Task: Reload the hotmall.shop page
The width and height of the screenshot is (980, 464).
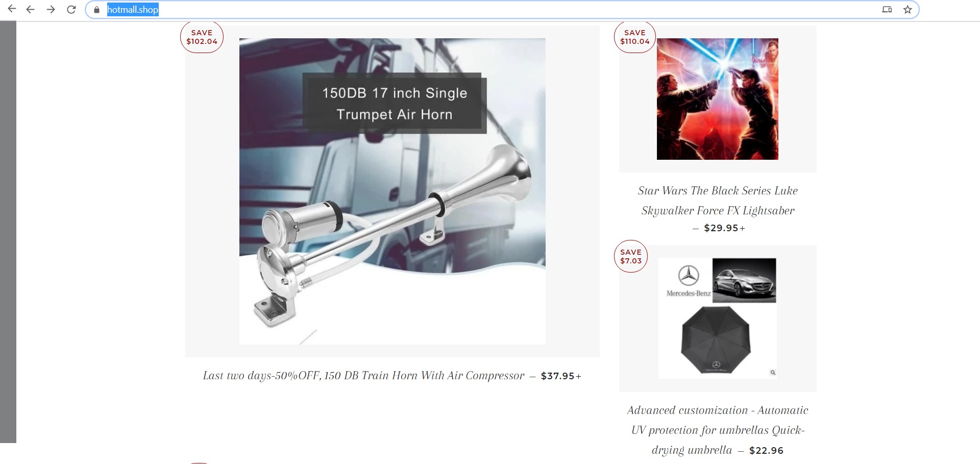Action: 71,9
